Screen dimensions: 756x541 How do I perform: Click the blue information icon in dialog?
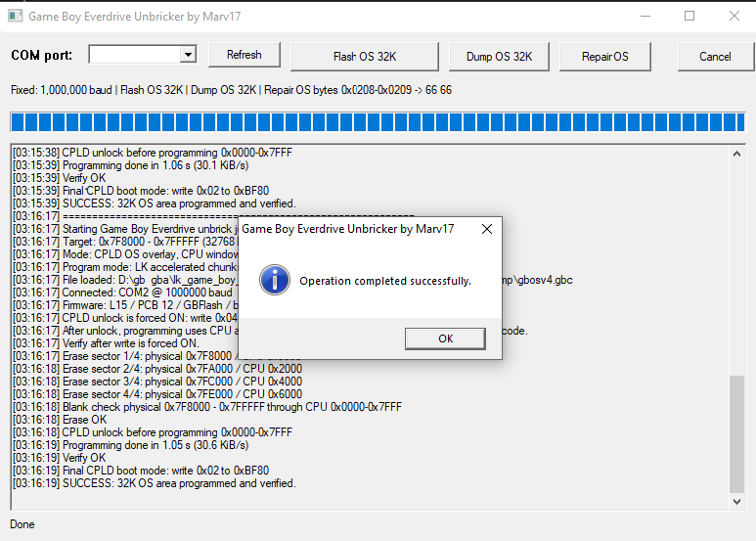275,280
